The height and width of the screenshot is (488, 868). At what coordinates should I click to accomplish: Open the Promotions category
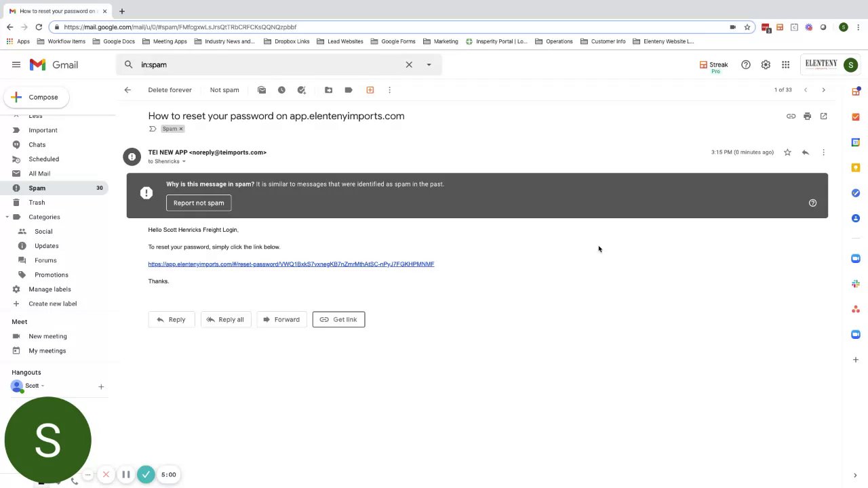pos(52,274)
